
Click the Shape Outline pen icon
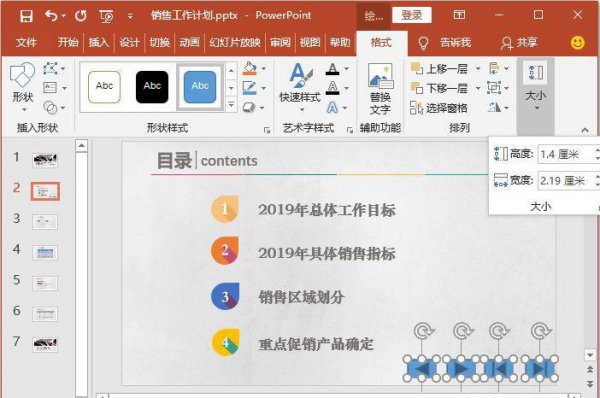pyautogui.click(x=249, y=88)
